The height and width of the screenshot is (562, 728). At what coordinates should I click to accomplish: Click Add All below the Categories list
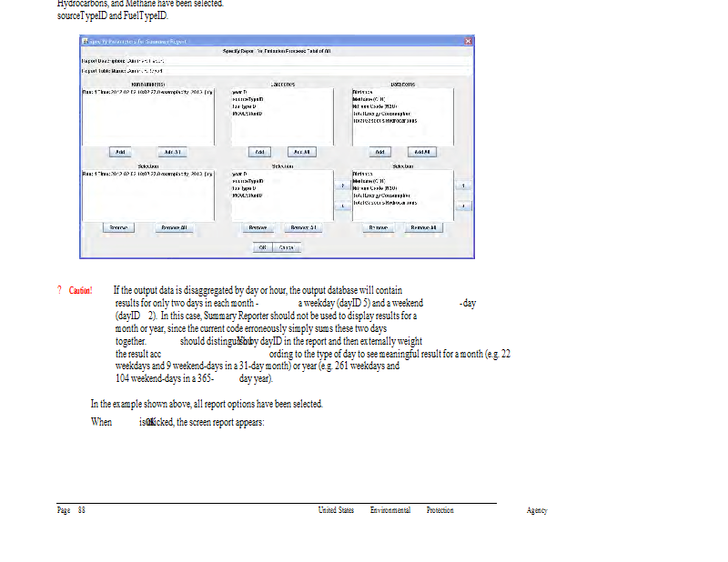(x=301, y=152)
